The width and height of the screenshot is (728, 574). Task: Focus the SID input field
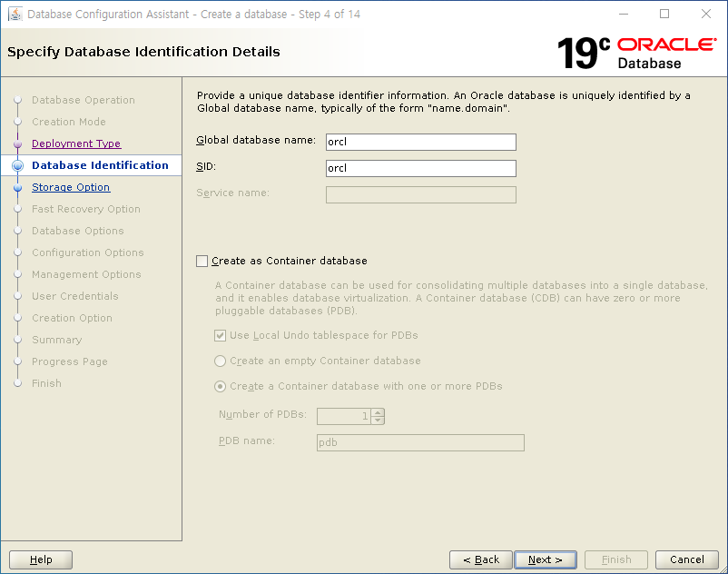pos(421,169)
